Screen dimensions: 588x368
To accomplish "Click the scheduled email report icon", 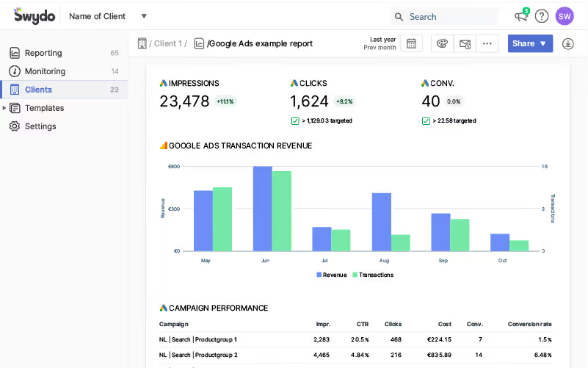I will click(465, 44).
